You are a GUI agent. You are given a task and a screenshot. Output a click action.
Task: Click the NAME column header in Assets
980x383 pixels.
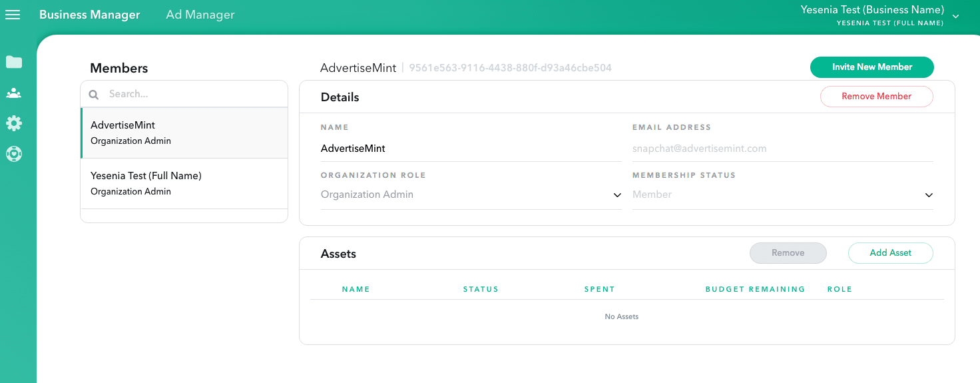coord(356,289)
